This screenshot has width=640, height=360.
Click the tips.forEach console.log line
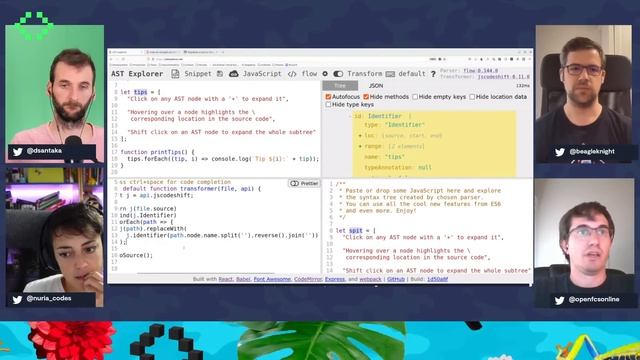point(223,159)
